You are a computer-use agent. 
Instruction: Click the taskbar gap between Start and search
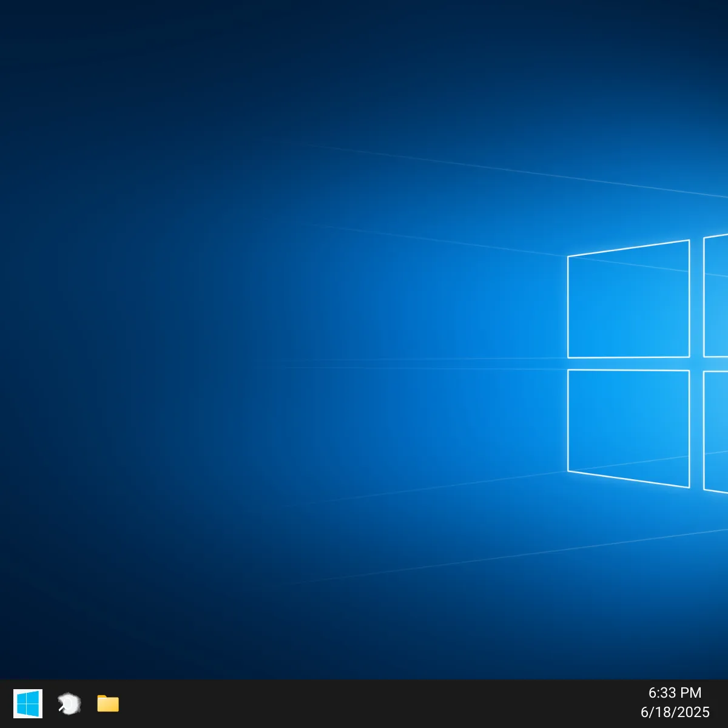click(49, 704)
